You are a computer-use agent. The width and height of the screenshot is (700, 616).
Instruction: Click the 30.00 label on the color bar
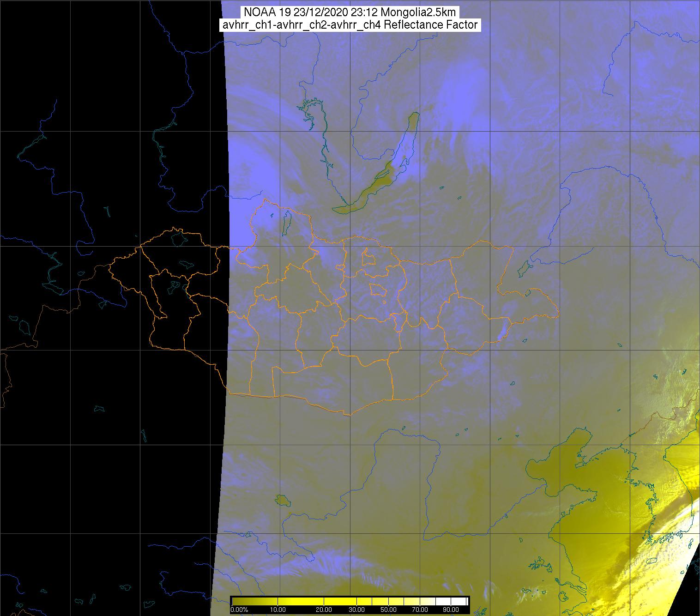click(x=356, y=610)
